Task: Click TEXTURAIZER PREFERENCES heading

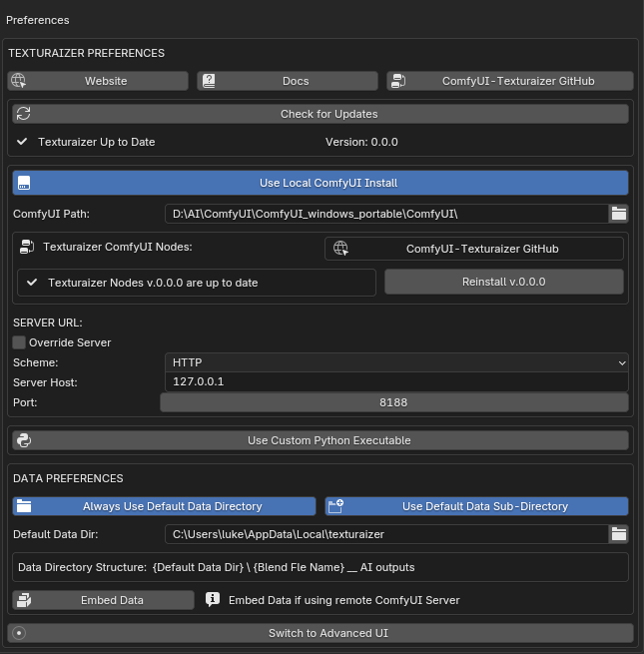Action: 86,53
